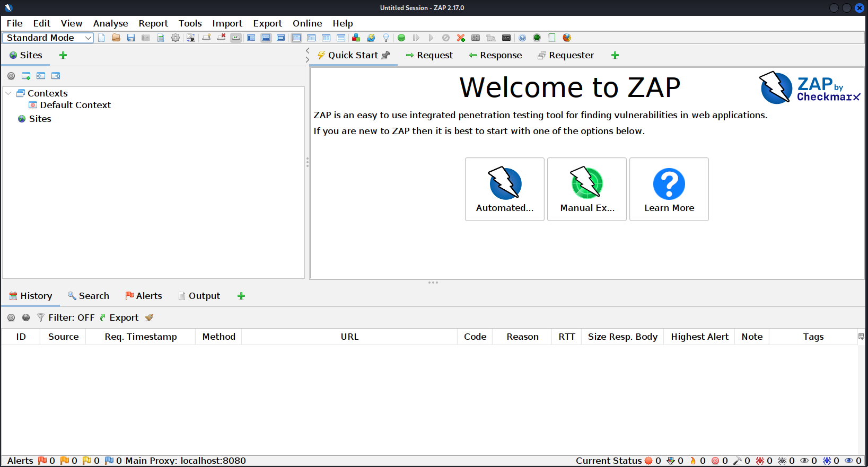
Task: Toggle request and response tabs side by side
Action: tap(326, 38)
